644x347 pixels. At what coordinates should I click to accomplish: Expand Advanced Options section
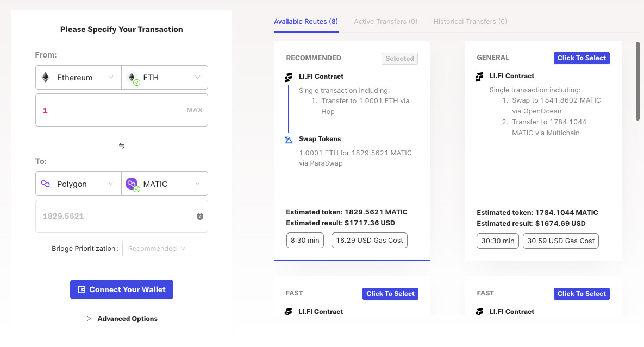[x=122, y=319]
